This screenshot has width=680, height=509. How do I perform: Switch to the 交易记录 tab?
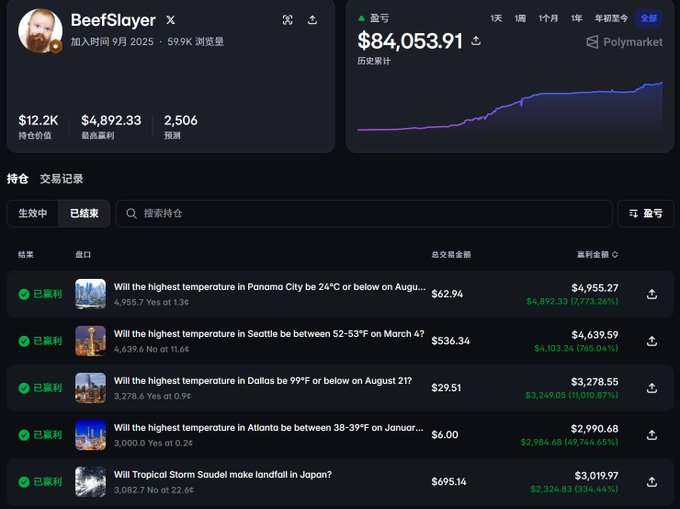pos(62,179)
